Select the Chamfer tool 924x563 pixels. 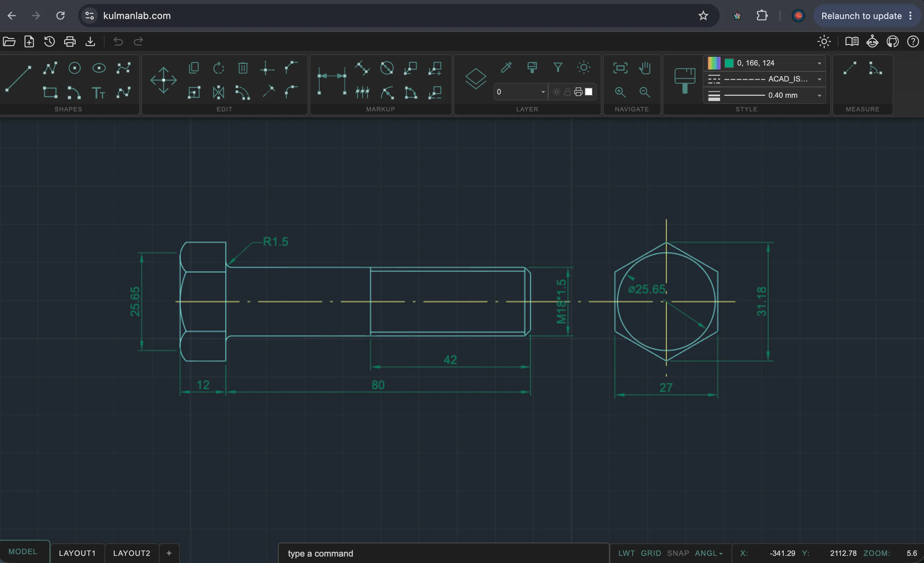coord(291,68)
